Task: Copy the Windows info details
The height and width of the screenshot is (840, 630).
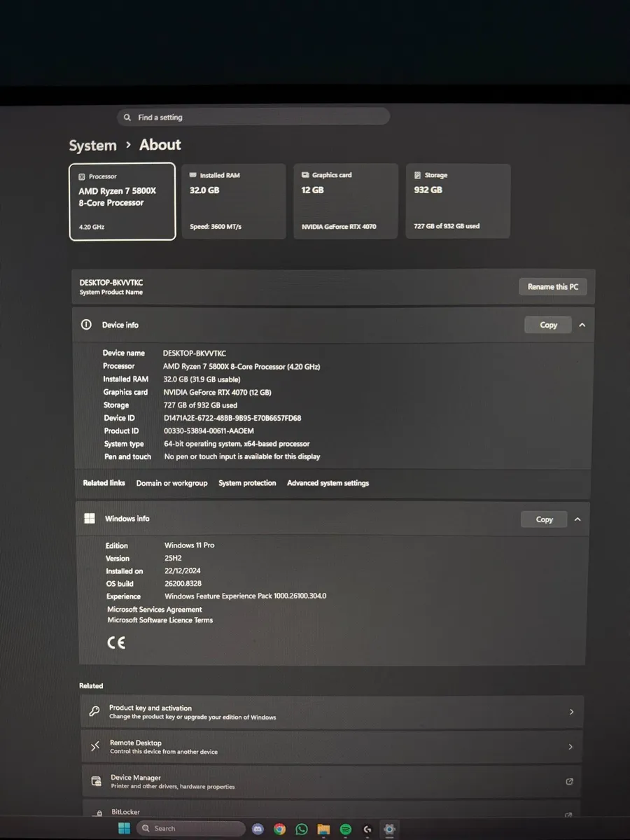Action: pyautogui.click(x=544, y=519)
